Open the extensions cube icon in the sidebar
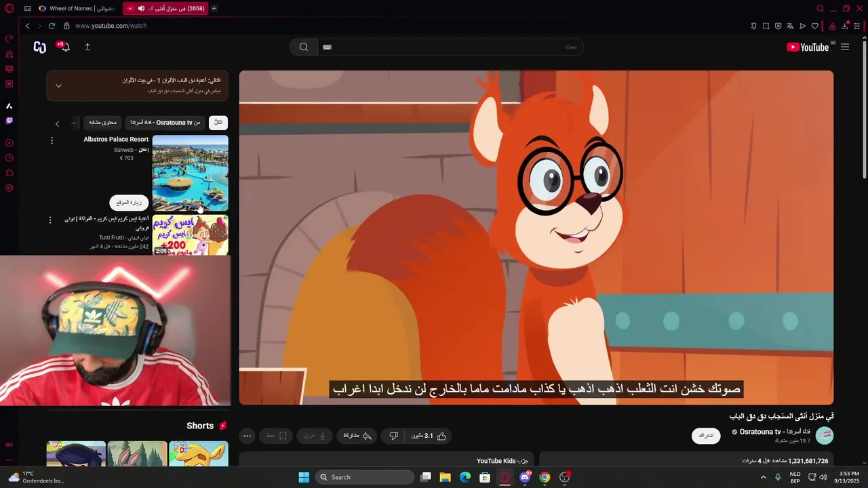This screenshot has width=868, height=488. pyautogui.click(x=9, y=173)
